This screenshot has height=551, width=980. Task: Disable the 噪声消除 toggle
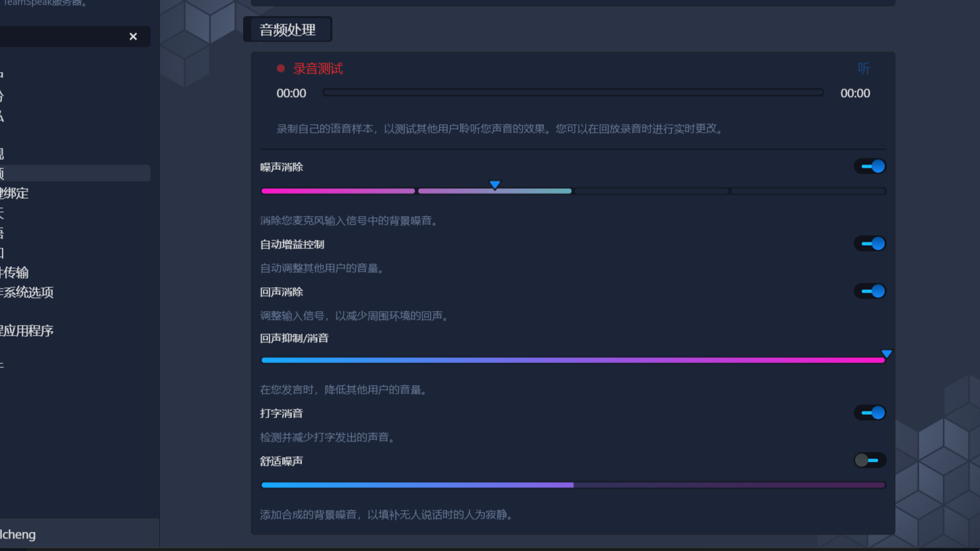click(870, 166)
